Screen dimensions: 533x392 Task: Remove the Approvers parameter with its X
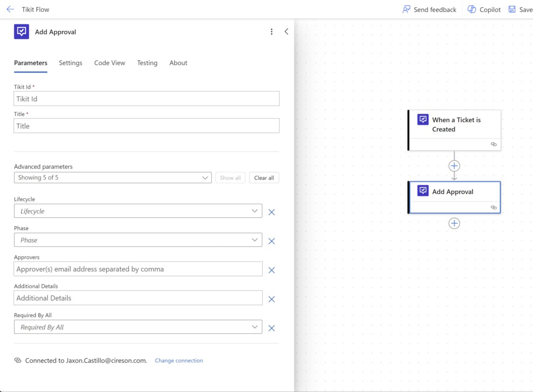click(271, 270)
